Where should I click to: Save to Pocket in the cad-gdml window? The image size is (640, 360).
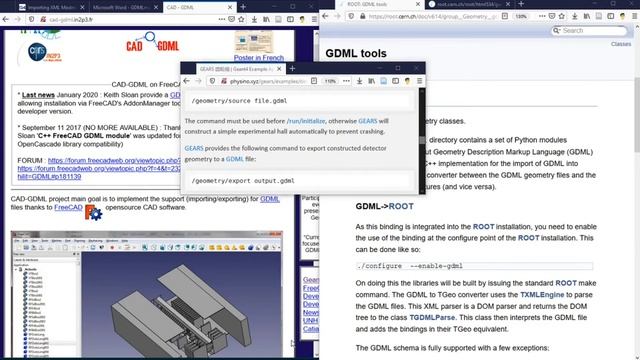click(x=231, y=19)
